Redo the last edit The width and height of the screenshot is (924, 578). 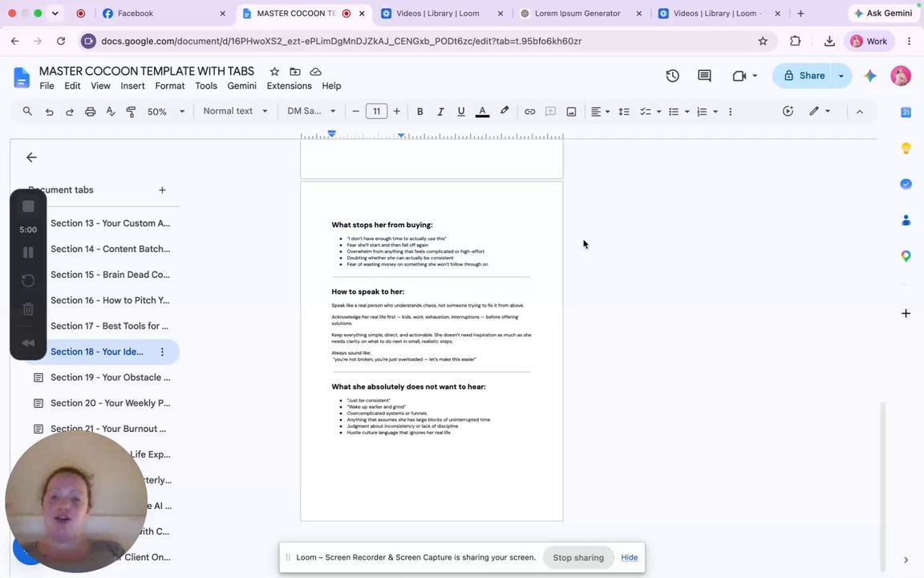click(70, 112)
